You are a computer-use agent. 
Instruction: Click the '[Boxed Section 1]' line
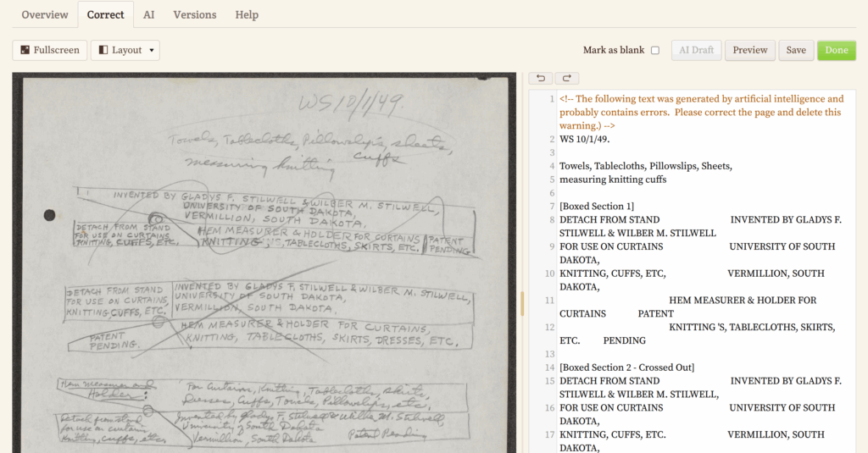tap(597, 207)
